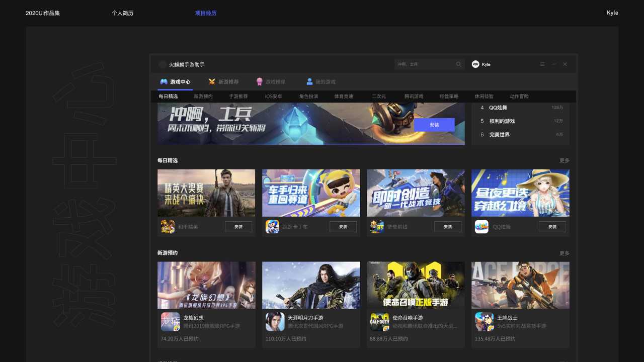This screenshot has height=362, width=644.
Task: Select rank 5 权利的游戏 in the ranking
Action: click(x=521, y=121)
